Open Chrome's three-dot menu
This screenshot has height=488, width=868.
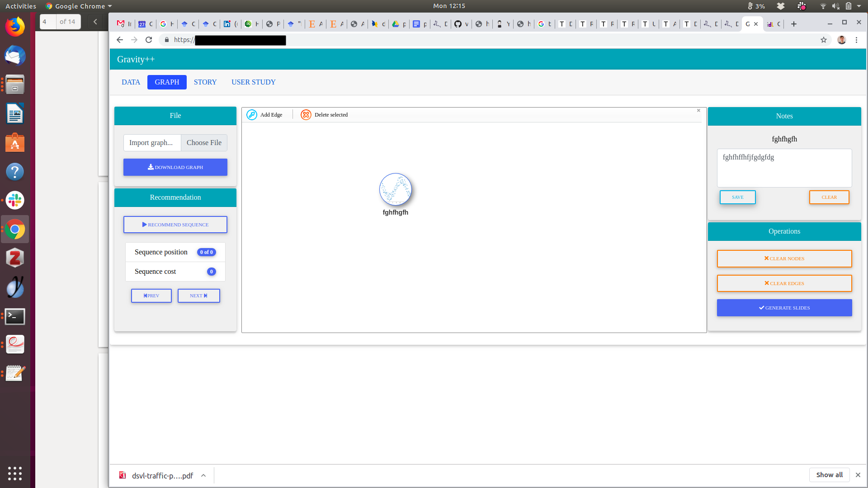point(856,40)
